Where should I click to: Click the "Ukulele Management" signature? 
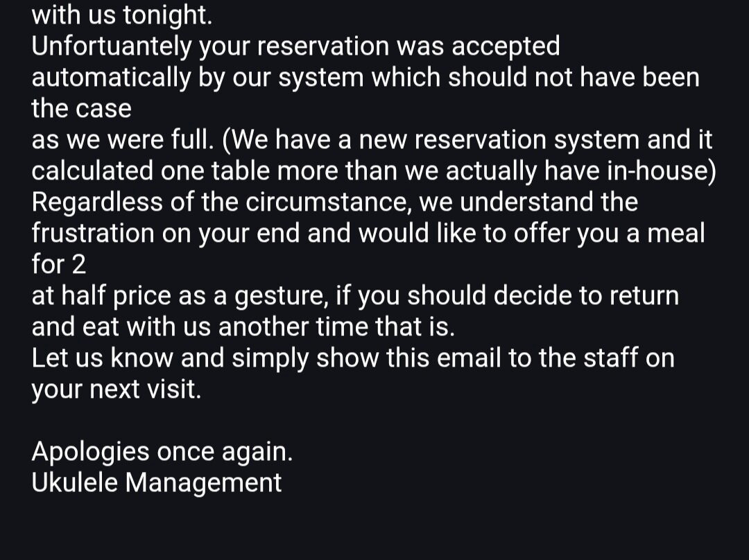click(157, 483)
